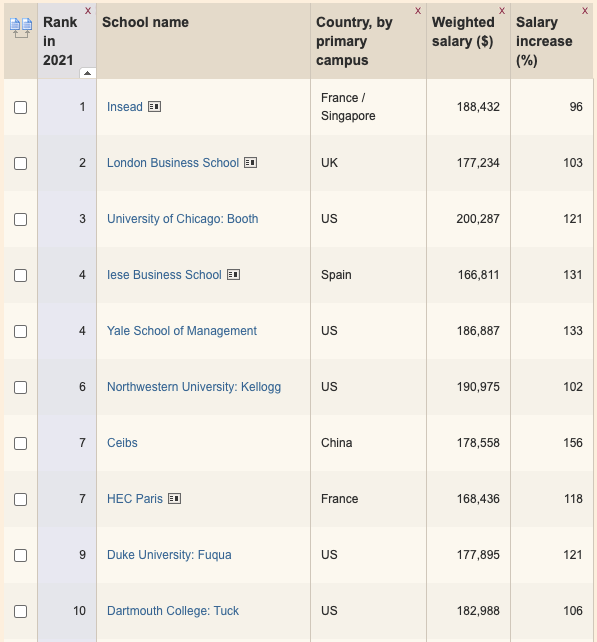Open the HEC Paris link
The width and height of the screenshot is (597, 642).
(x=135, y=499)
